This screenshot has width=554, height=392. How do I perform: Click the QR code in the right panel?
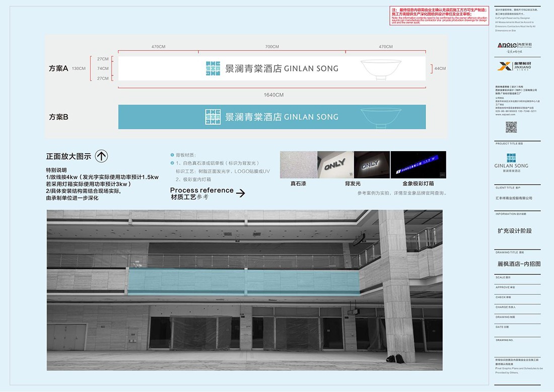511,127
